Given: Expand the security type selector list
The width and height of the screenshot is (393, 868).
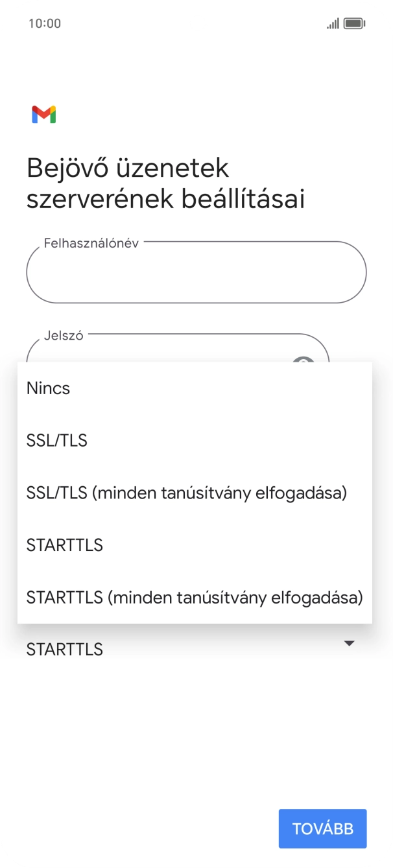Looking at the screenshot, I should click(x=195, y=649).
